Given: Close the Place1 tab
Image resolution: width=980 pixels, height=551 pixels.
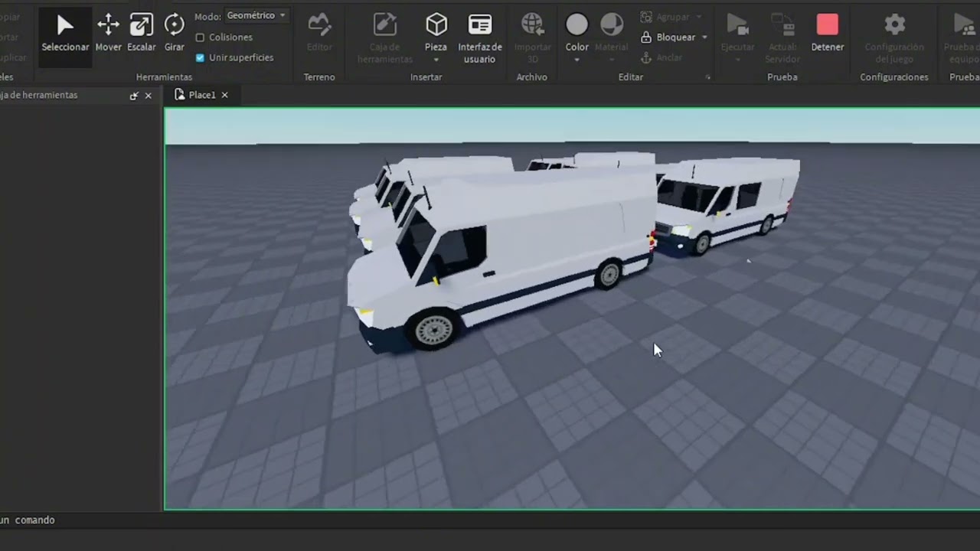Looking at the screenshot, I should point(224,95).
